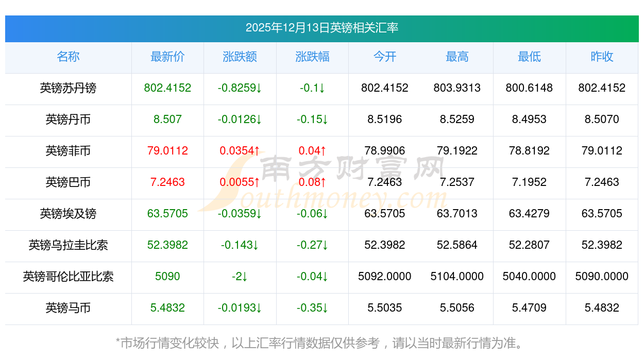Click the up arrow in 英镑巴币 涨跌幅
The image size is (644, 359).
pos(324,182)
